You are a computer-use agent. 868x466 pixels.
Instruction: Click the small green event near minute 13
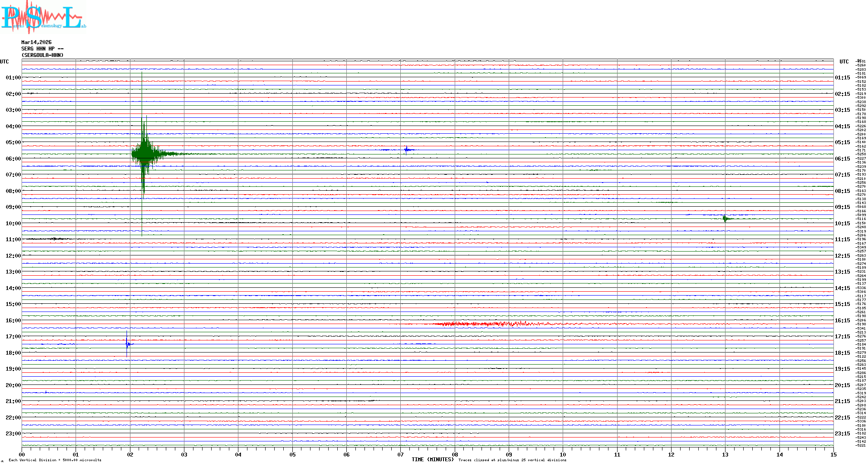coord(725,219)
